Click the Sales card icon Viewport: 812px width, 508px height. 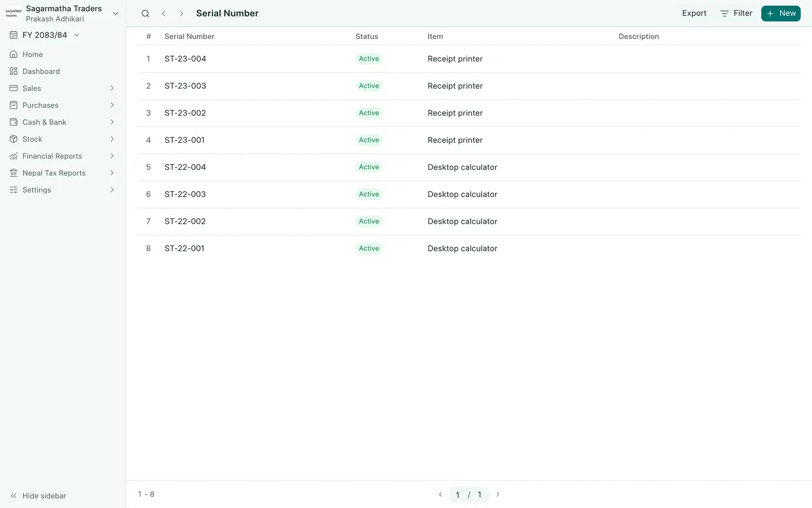(14, 88)
